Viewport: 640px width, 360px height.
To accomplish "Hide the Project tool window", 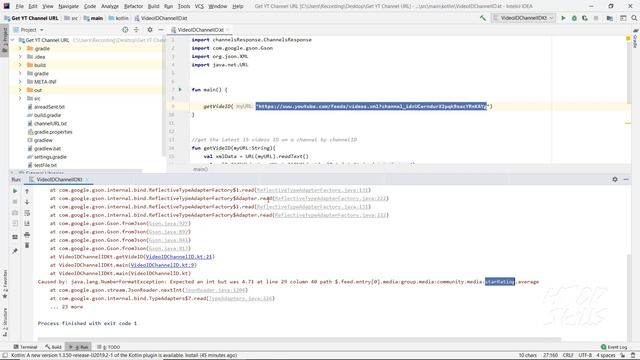I will 161,30.
